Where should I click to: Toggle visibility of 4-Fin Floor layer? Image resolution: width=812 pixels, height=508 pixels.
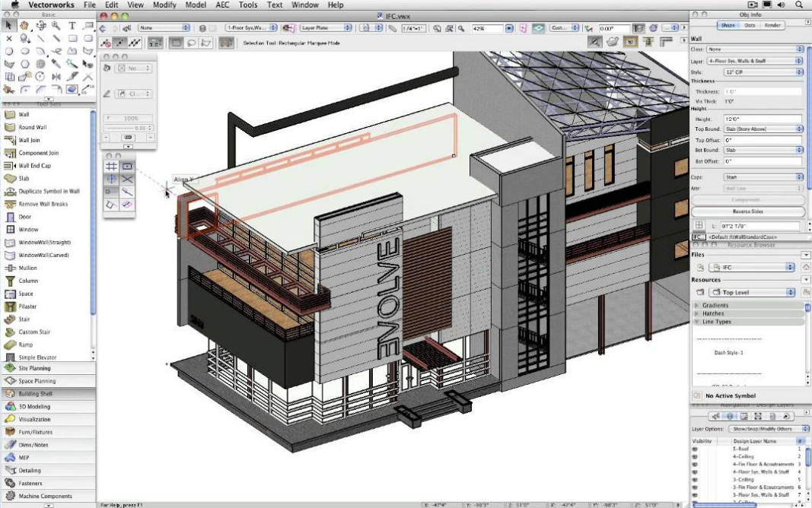695,464
